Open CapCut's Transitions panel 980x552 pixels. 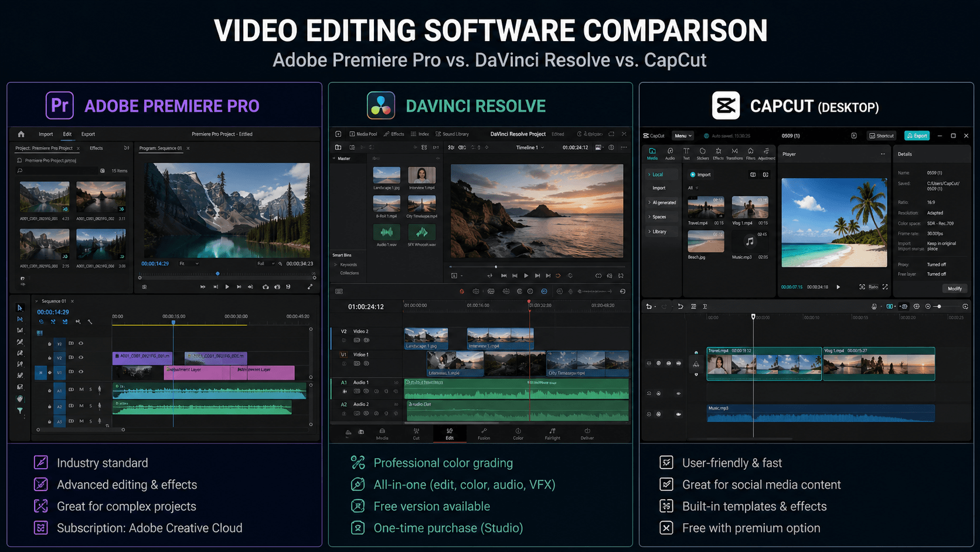[735, 154]
